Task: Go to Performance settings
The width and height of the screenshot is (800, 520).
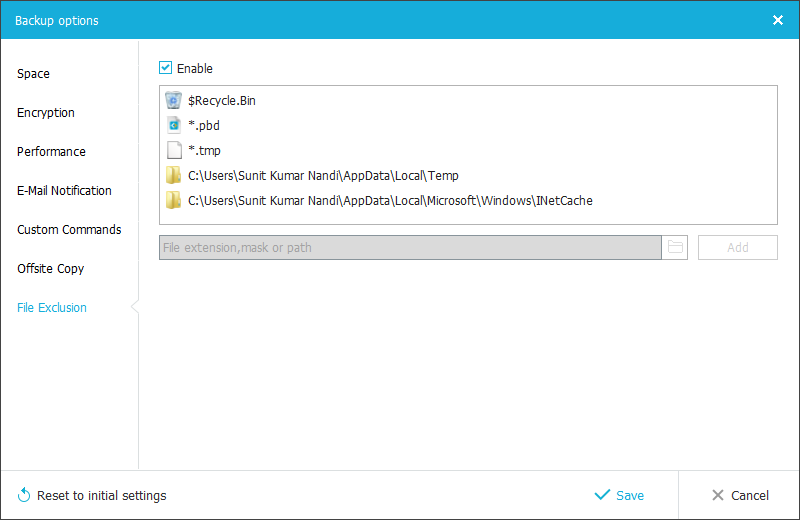Action: [51, 152]
